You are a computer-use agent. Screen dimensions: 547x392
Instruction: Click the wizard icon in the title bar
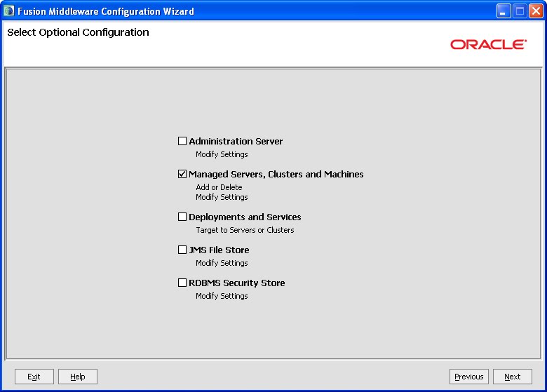pyautogui.click(x=8, y=11)
